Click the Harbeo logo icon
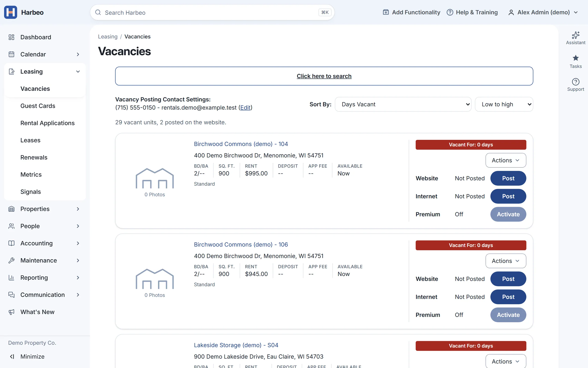Viewport: 588px width, 368px height. pos(10,12)
